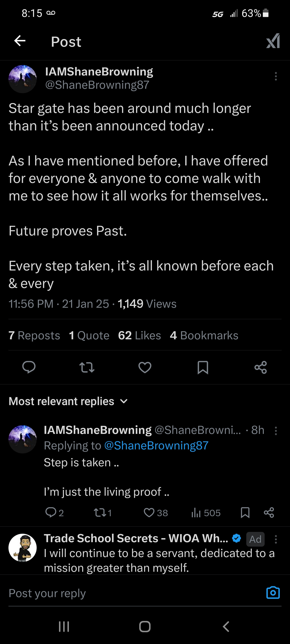Tap the @ShaneBrowning87 mention link in the reply
Screen dimensions: 290x644
(156, 446)
